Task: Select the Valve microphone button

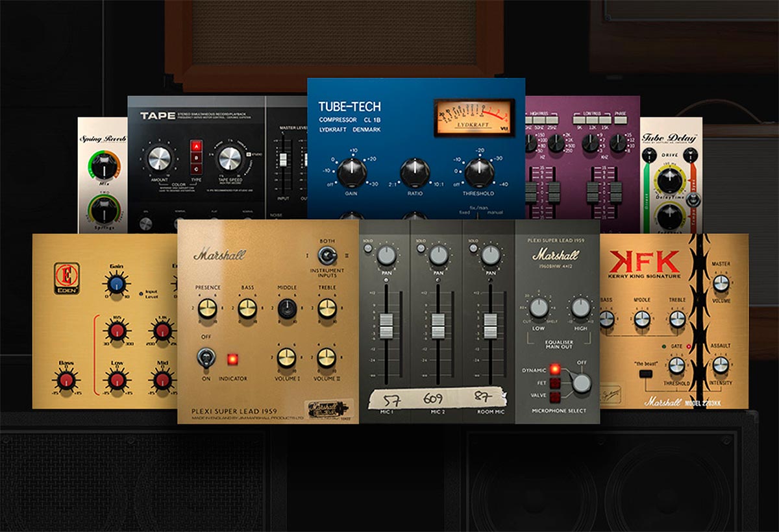Action: pos(555,396)
